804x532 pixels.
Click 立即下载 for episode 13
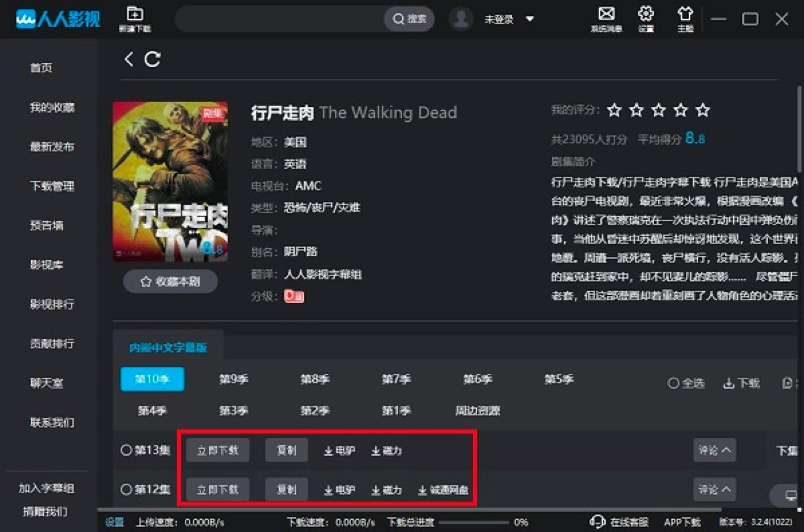(218, 450)
